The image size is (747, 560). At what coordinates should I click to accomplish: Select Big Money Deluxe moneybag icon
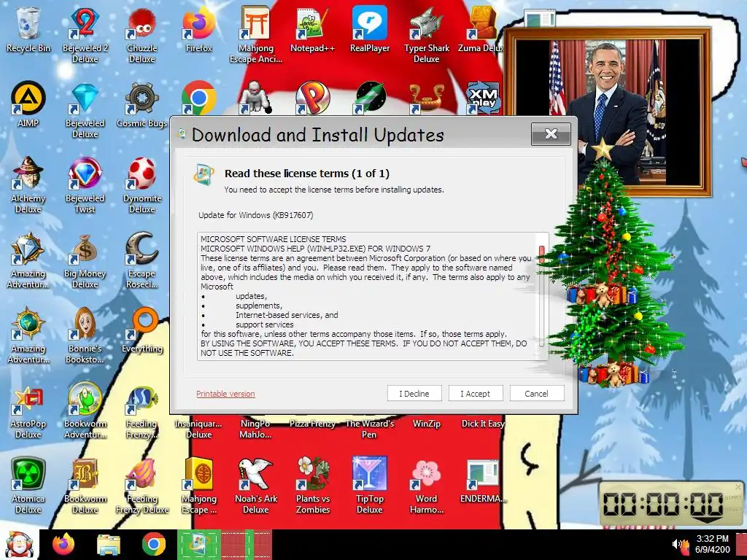[85, 260]
